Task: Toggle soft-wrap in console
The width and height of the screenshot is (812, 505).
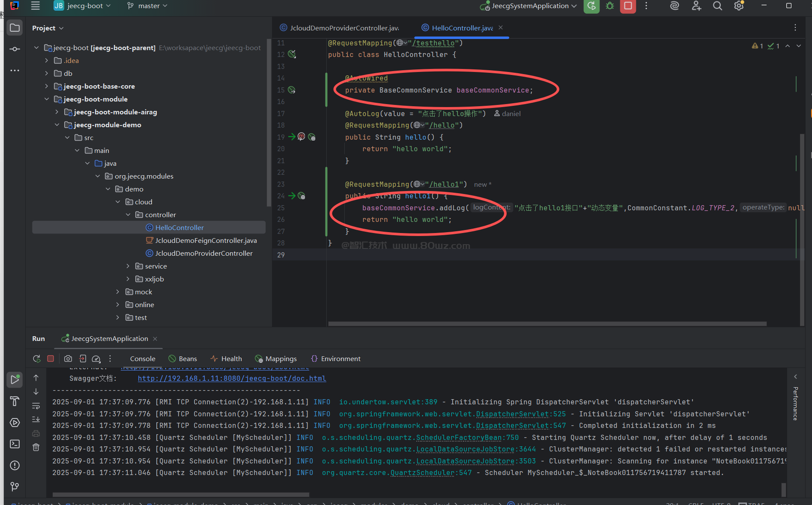Action: coord(36,406)
